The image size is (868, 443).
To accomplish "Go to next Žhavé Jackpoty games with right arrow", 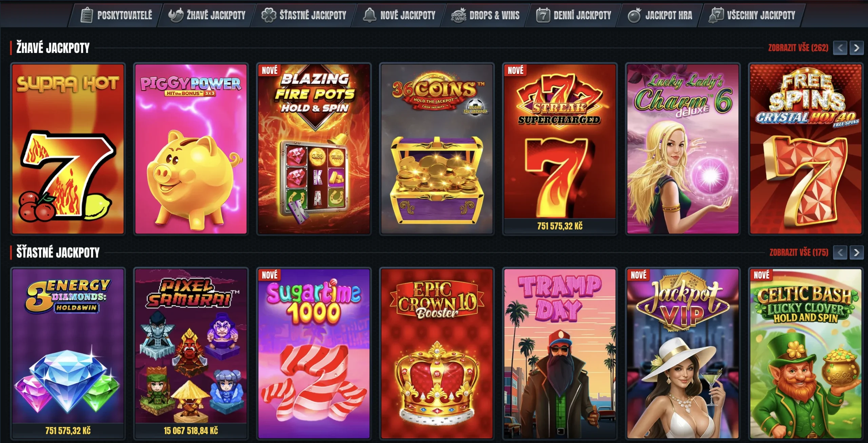I will pos(856,48).
